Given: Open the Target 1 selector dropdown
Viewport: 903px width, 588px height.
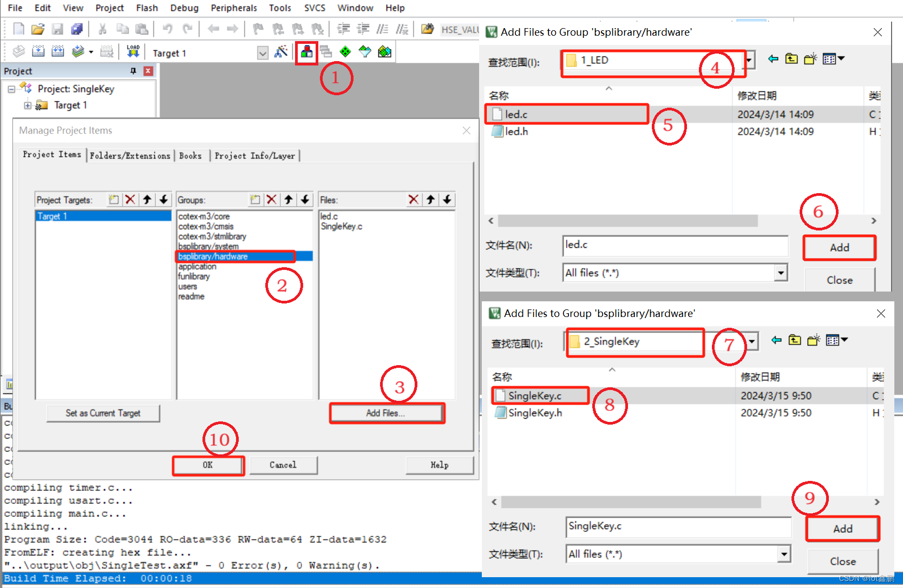Looking at the screenshot, I should click(263, 53).
